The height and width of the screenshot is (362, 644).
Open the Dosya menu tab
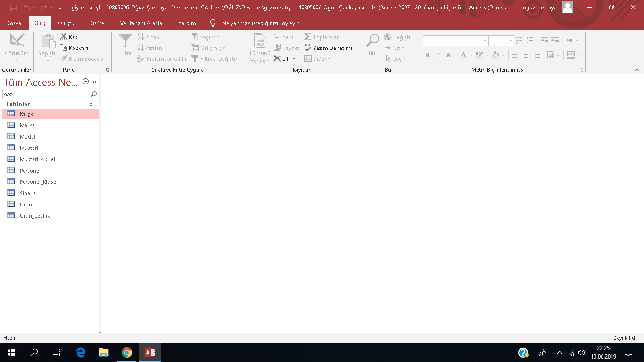coord(14,23)
